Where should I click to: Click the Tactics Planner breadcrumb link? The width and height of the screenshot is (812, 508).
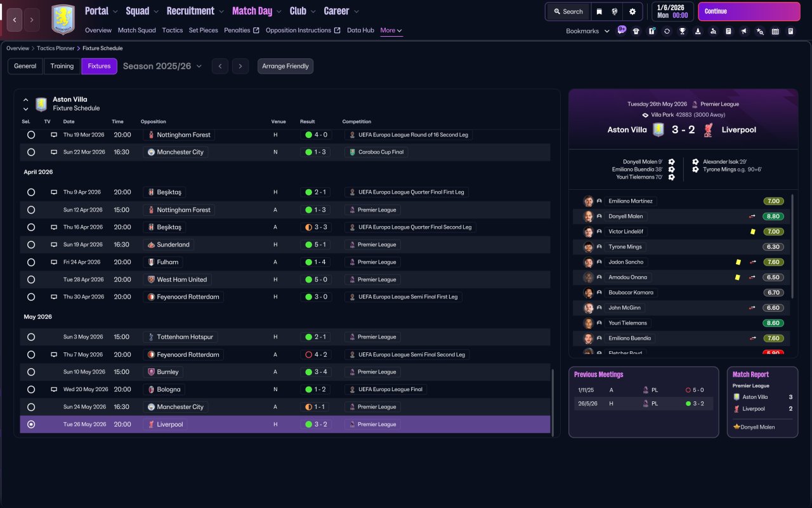pyautogui.click(x=56, y=48)
